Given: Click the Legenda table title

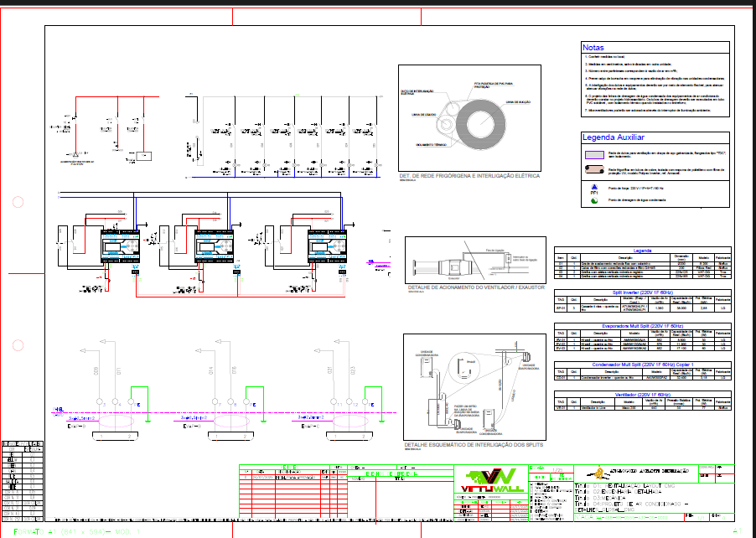Looking at the screenshot, I should [x=642, y=251].
